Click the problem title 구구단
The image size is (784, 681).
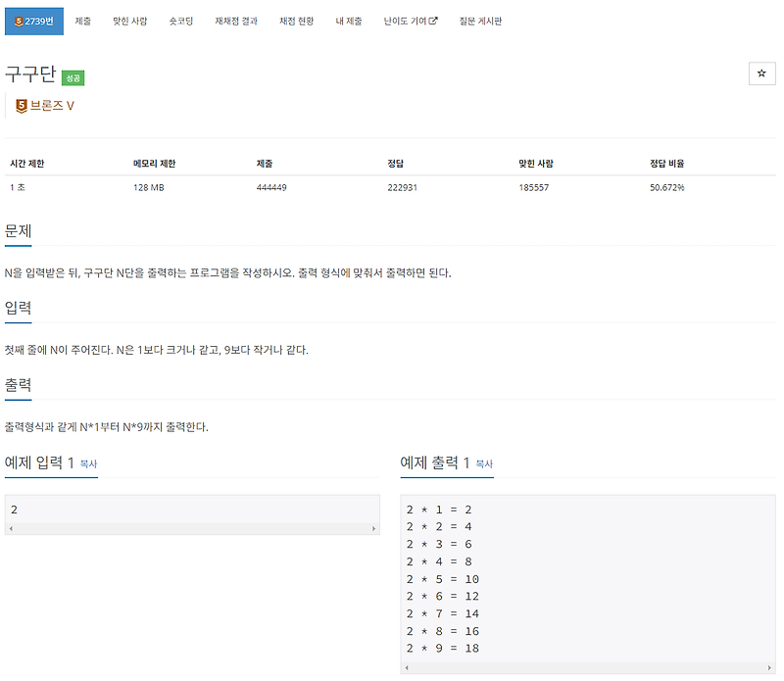[x=31, y=74]
